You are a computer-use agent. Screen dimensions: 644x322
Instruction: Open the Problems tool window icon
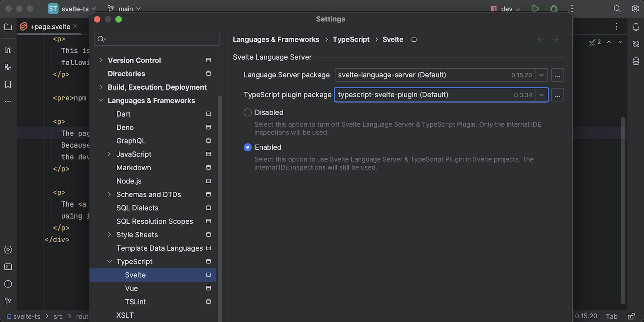point(8,284)
